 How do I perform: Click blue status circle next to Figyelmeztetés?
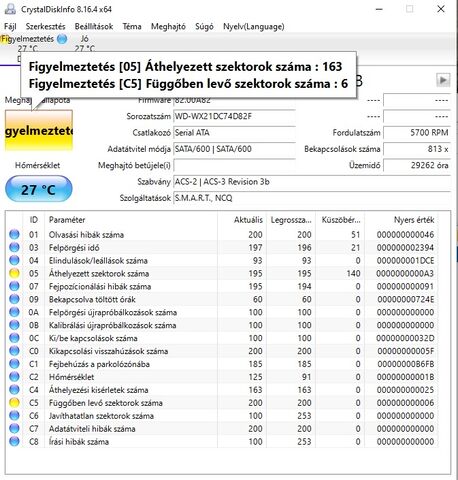point(62,39)
